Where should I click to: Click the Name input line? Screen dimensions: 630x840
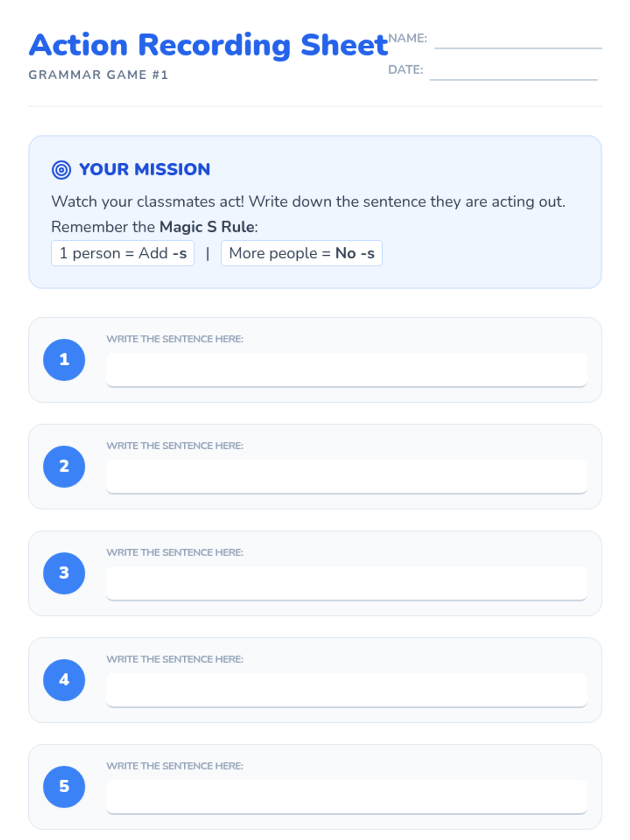[518, 41]
